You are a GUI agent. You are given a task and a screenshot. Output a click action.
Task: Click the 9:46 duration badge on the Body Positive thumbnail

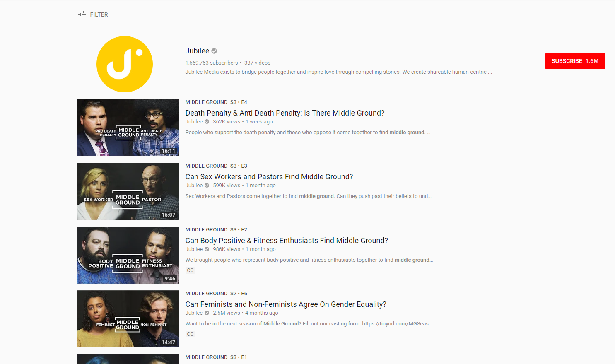click(x=170, y=279)
